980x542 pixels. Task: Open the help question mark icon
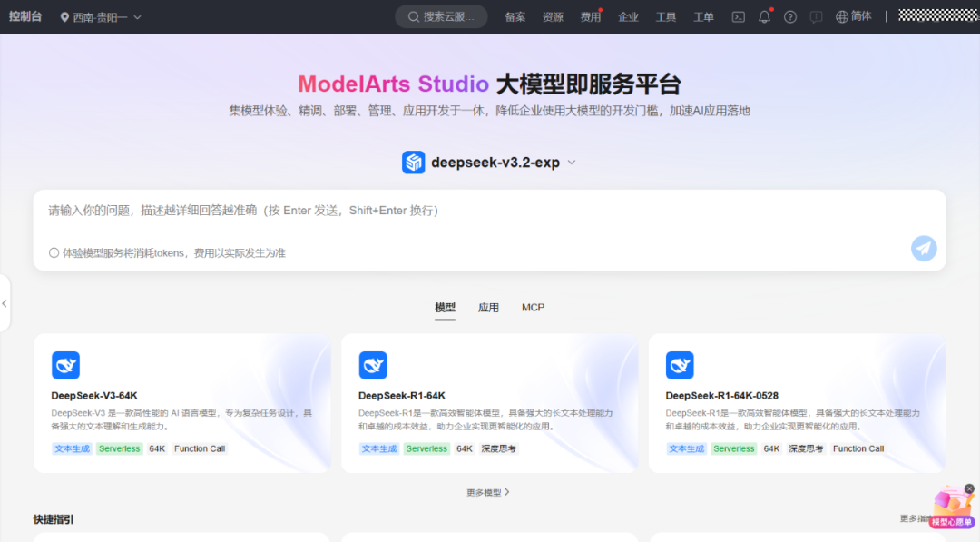790,17
